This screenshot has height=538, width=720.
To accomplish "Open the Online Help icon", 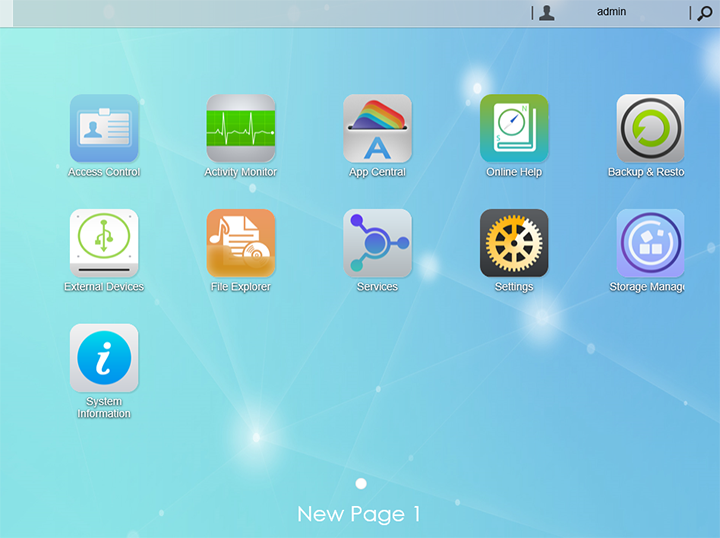I will point(514,128).
